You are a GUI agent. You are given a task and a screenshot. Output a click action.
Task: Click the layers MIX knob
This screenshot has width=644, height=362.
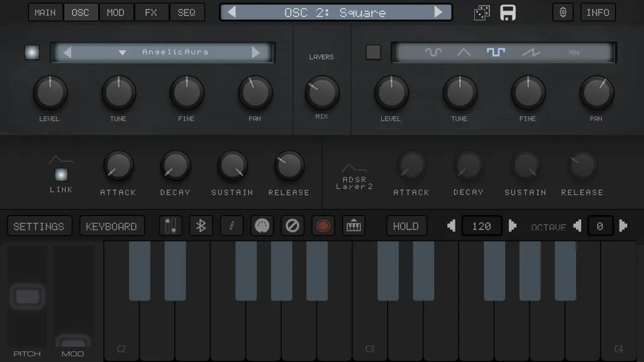pos(322,93)
